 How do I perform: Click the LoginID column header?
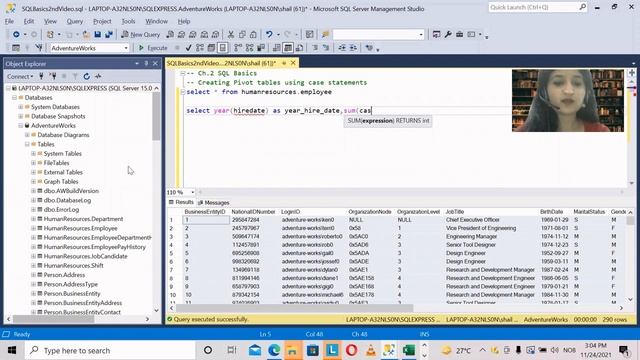[x=291, y=212]
